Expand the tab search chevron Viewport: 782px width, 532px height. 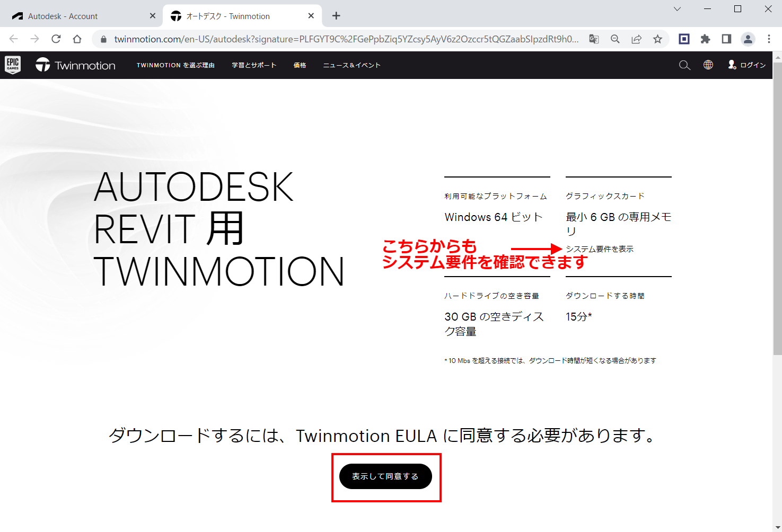[x=677, y=9]
